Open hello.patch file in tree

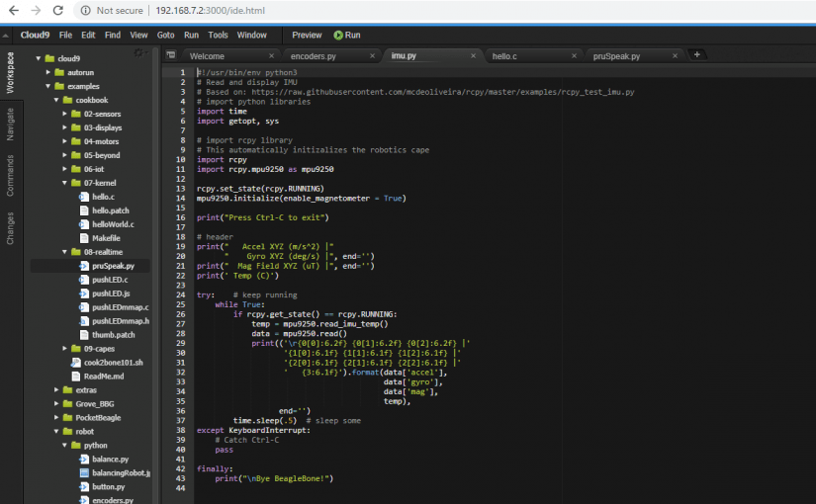pos(111,210)
